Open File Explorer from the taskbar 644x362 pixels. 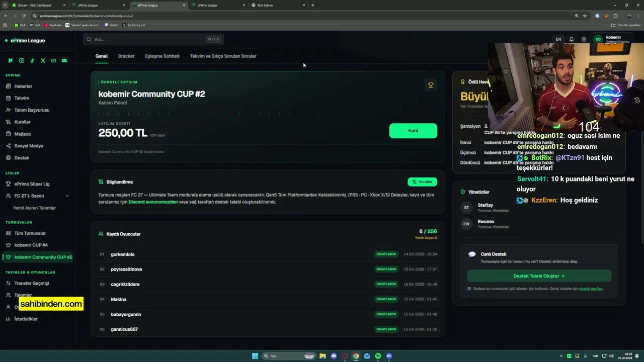coord(323,356)
